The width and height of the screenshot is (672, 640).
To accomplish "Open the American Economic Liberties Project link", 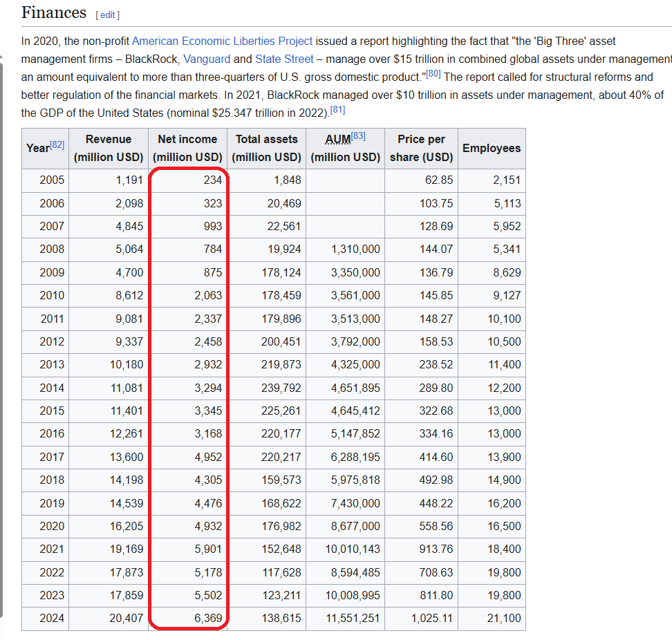I will click(222, 41).
